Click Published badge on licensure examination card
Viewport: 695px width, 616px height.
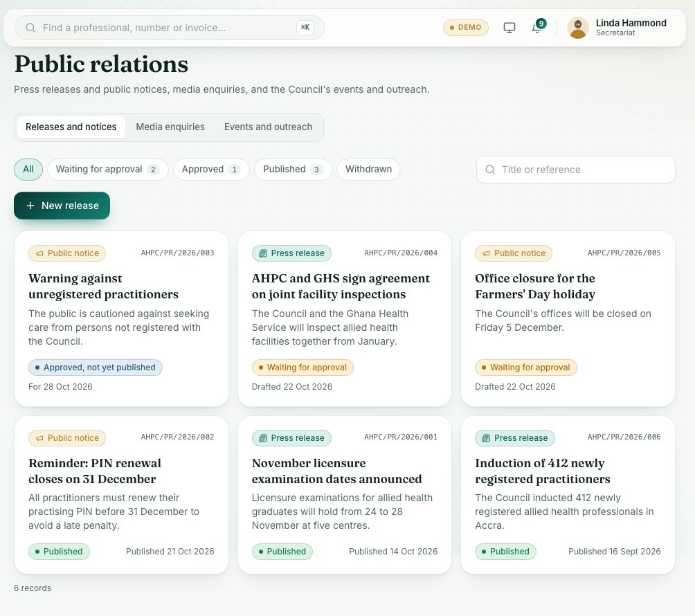click(x=282, y=552)
